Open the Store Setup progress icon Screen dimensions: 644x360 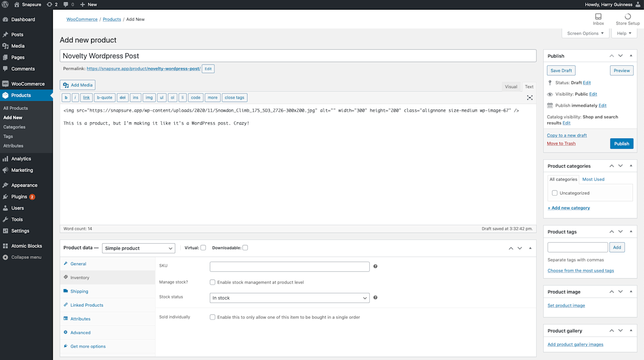pos(627,17)
